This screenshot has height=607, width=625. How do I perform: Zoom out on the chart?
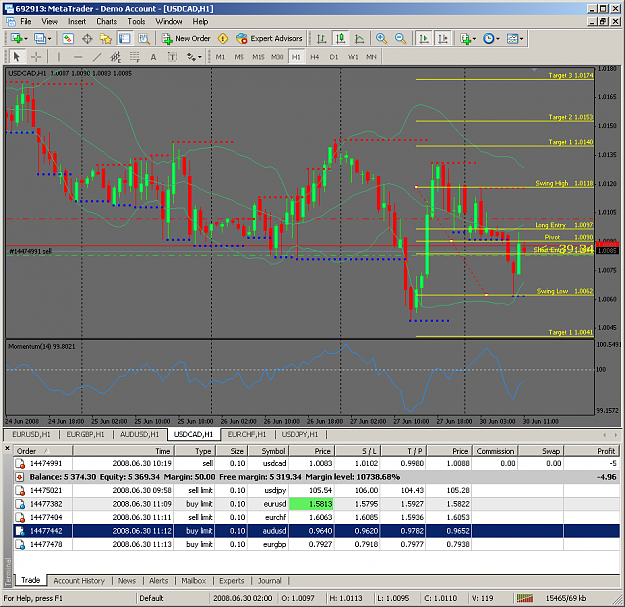(x=400, y=39)
